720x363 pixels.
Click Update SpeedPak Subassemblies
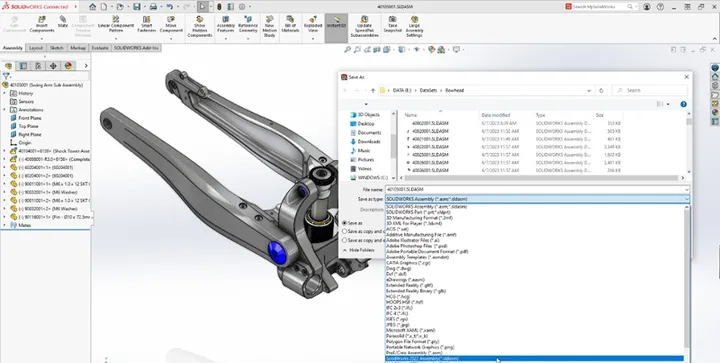coord(365,27)
